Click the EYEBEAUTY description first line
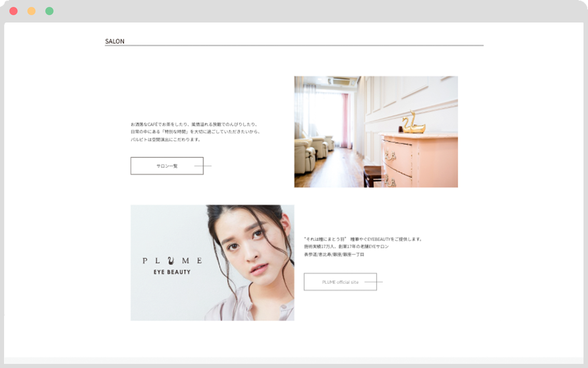The height and width of the screenshot is (368, 588). 363,239
